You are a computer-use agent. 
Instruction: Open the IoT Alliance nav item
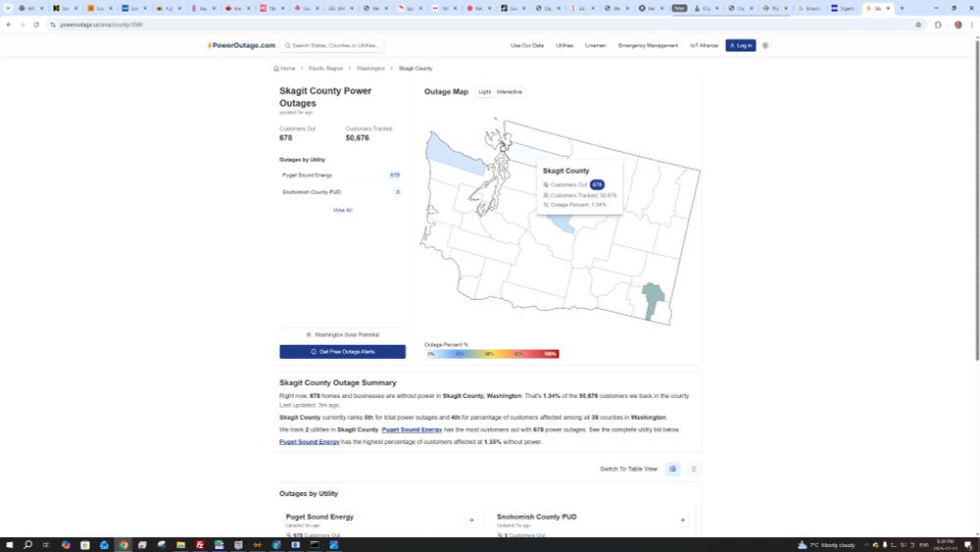(x=704, y=46)
